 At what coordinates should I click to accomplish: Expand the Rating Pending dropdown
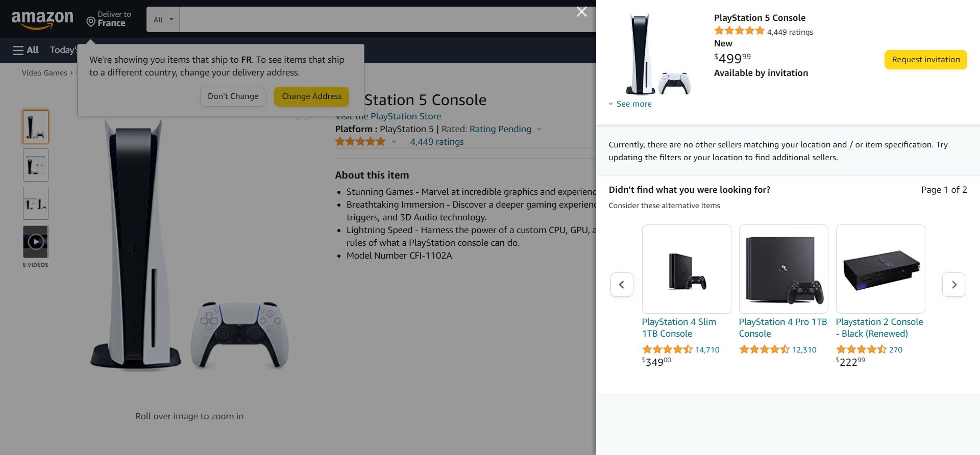[x=539, y=129]
